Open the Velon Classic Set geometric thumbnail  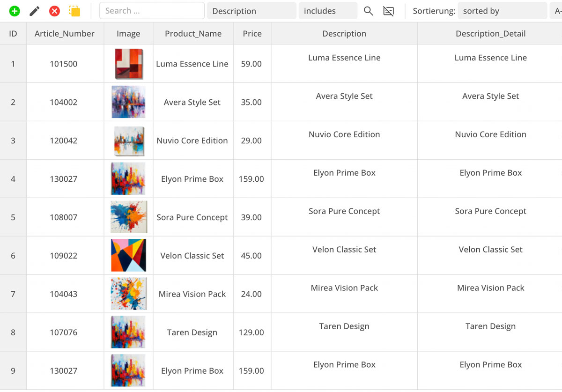(x=128, y=256)
